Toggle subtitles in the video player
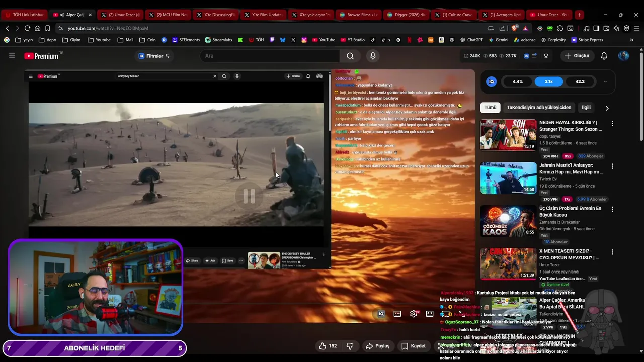Viewport: 644px width, 362px height. pos(397,314)
